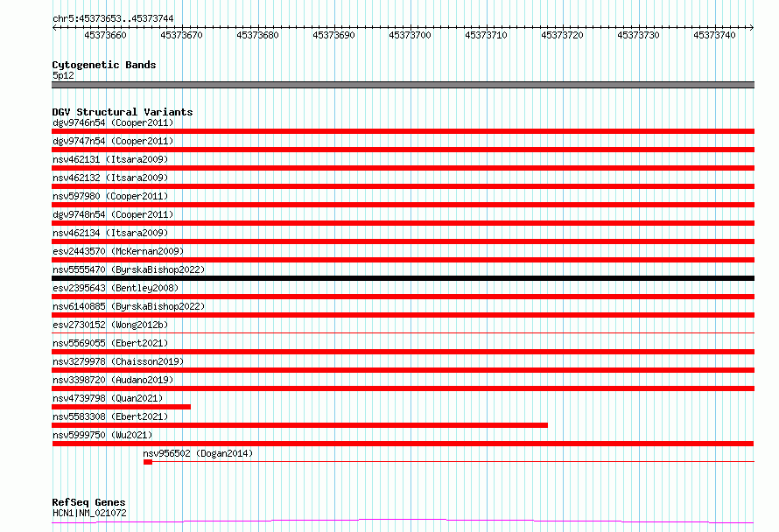This screenshot has height=532, width=779.
Task: Click ruler position 45373680
Action: [257, 35]
